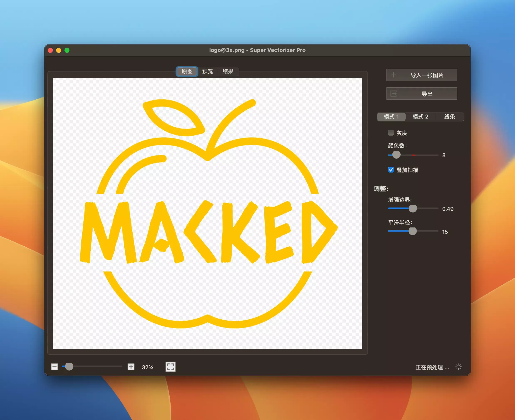The width and height of the screenshot is (515, 420).
Task: Click the zoom in plus icon
Action: (131, 367)
